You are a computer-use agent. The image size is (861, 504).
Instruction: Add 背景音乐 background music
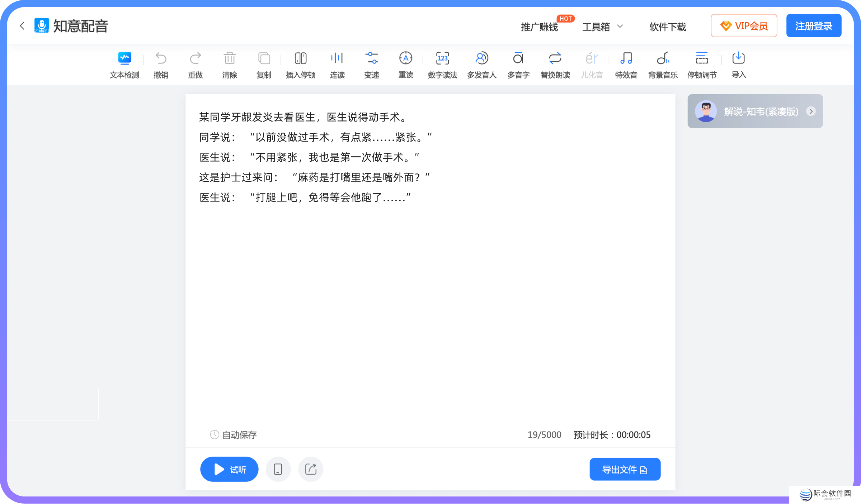(x=663, y=65)
